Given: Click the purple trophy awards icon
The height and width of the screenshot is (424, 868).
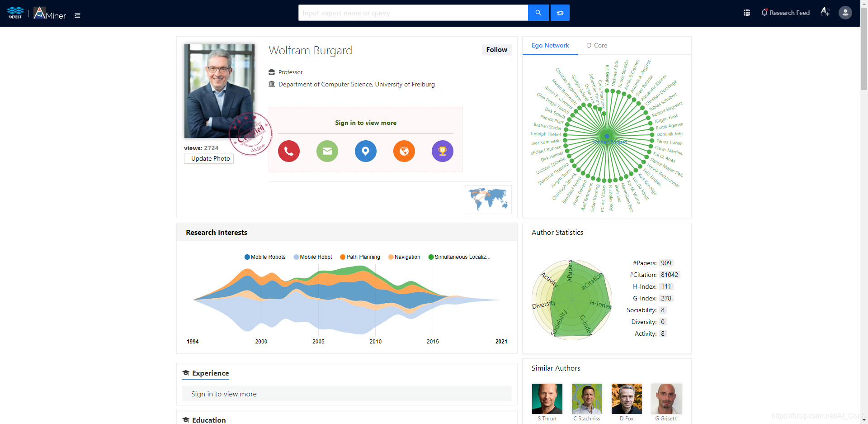Looking at the screenshot, I should [443, 151].
